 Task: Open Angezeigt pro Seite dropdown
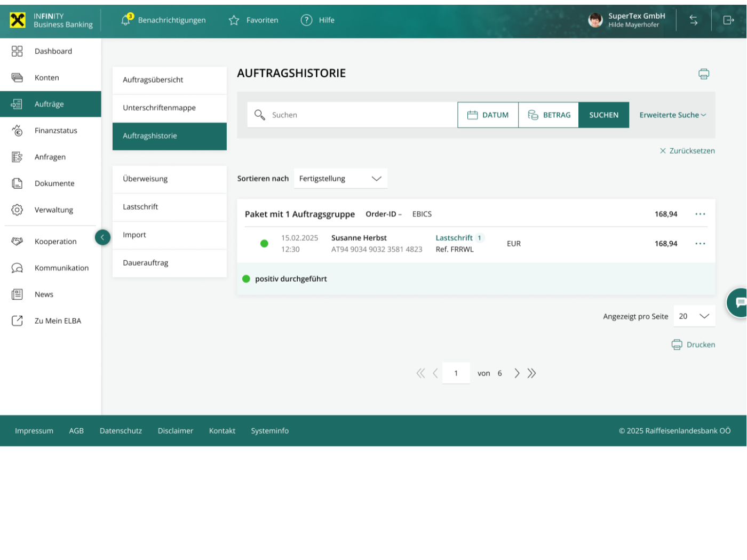click(x=694, y=316)
